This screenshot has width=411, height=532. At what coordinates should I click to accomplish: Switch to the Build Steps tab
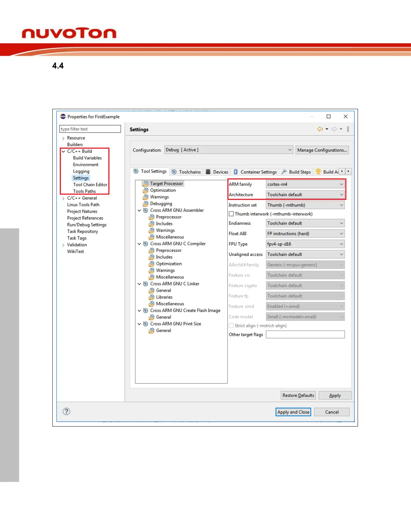tap(296, 172)
